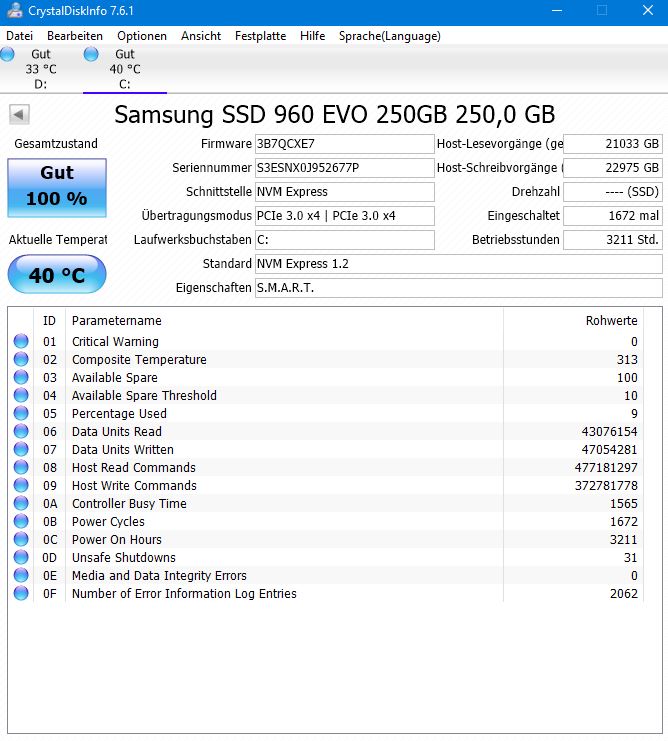This screenshot has height=741, width=668.
Task: Click the Gut 100 % health status button
Action: pos(57,188)
